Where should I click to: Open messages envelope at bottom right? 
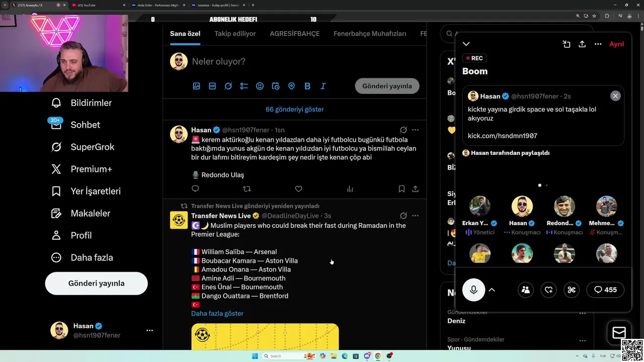[x=619, y=333]
